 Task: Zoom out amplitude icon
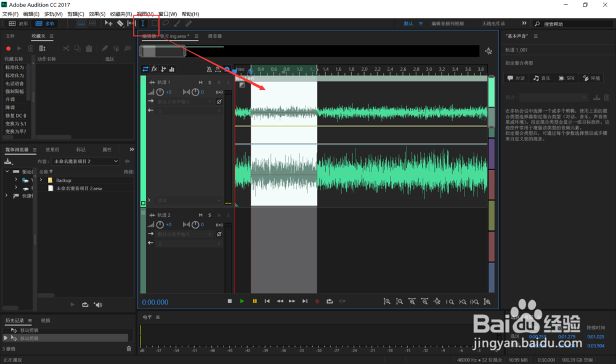click(x=400, y=302)
